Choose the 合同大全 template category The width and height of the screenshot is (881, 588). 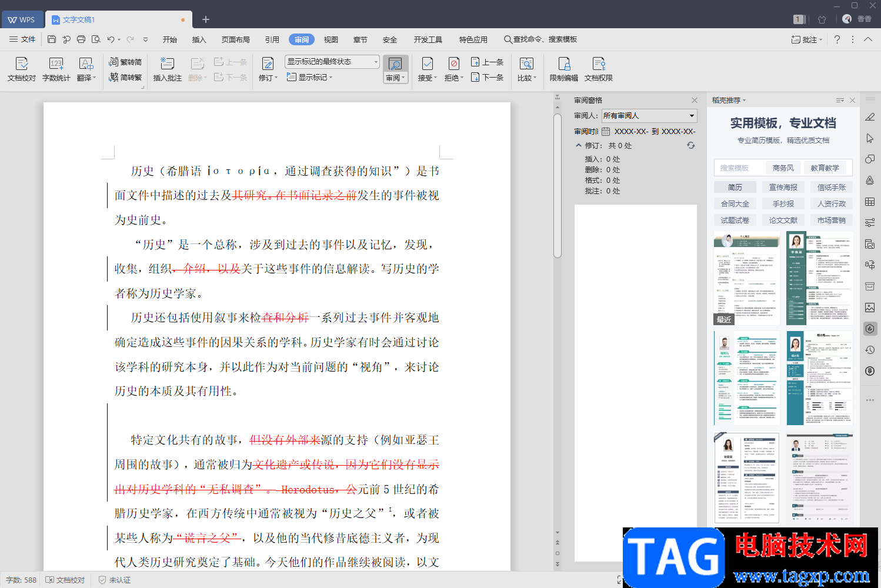click(735, 203)
